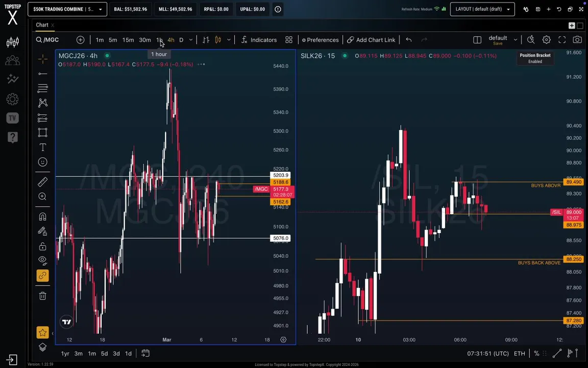Add a new layout with the top plus icon
This screenshot has height=368, width=588.
[x=549, y=9]
